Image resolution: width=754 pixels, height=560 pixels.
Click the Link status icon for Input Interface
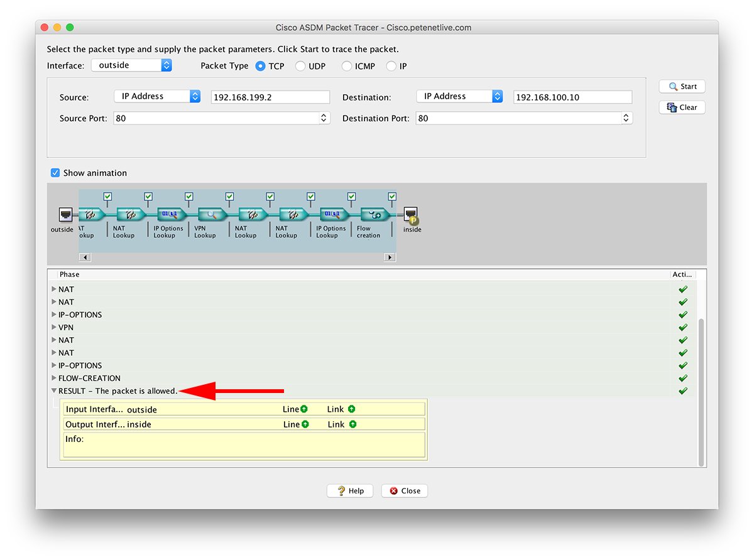coord(351,409)
